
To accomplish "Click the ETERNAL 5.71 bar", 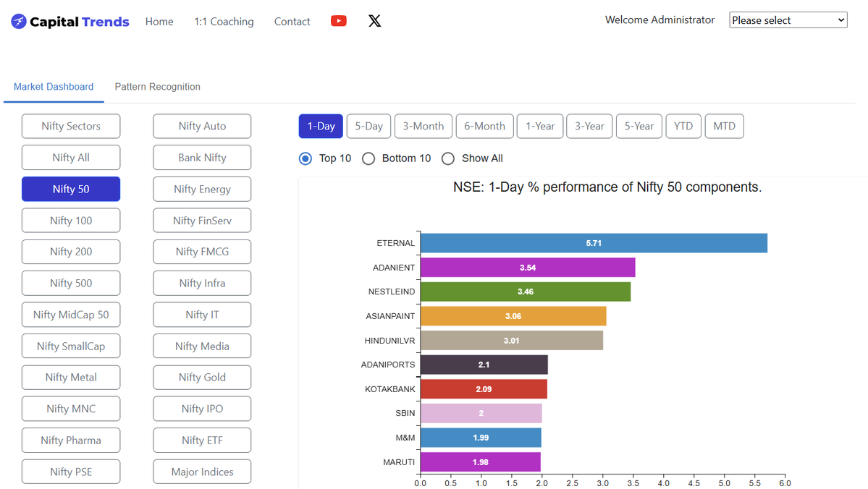I will click(594, 243).
